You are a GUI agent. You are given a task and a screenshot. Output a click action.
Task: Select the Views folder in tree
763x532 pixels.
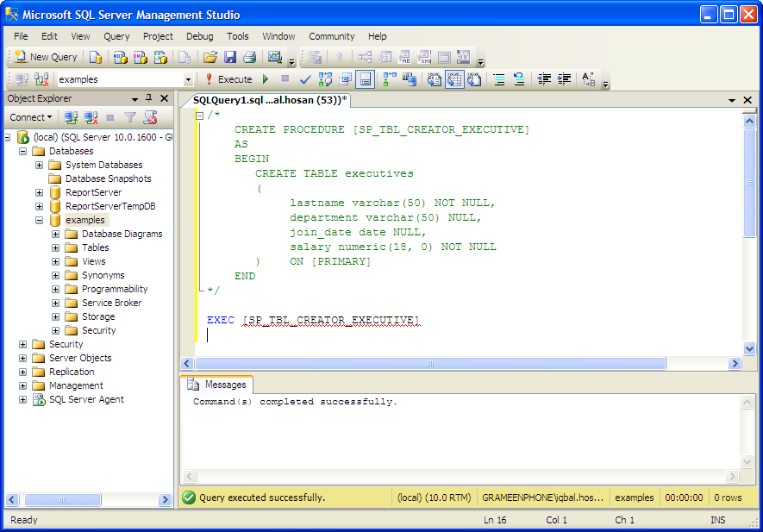point(93,261)
